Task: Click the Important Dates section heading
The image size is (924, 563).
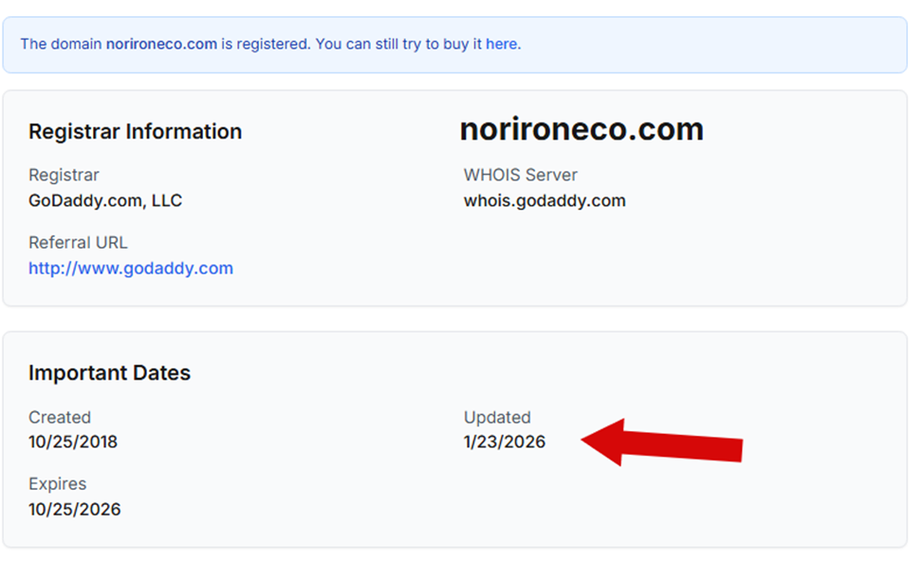Action: [x=109, y=373]
